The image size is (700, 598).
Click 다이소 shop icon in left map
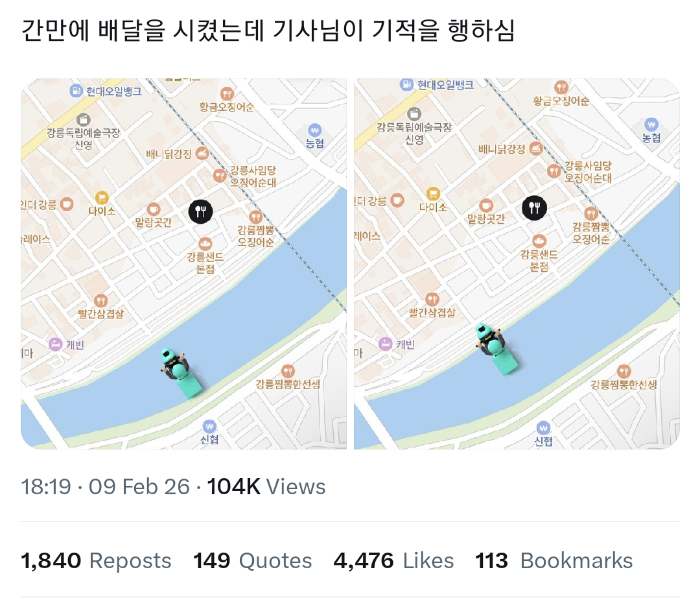pos(101,198)
